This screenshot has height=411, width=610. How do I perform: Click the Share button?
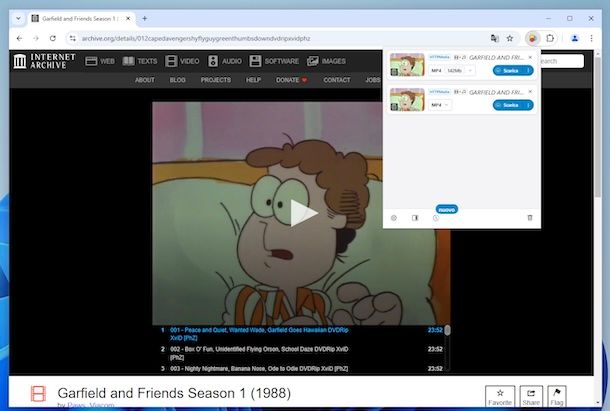[531, 396]
